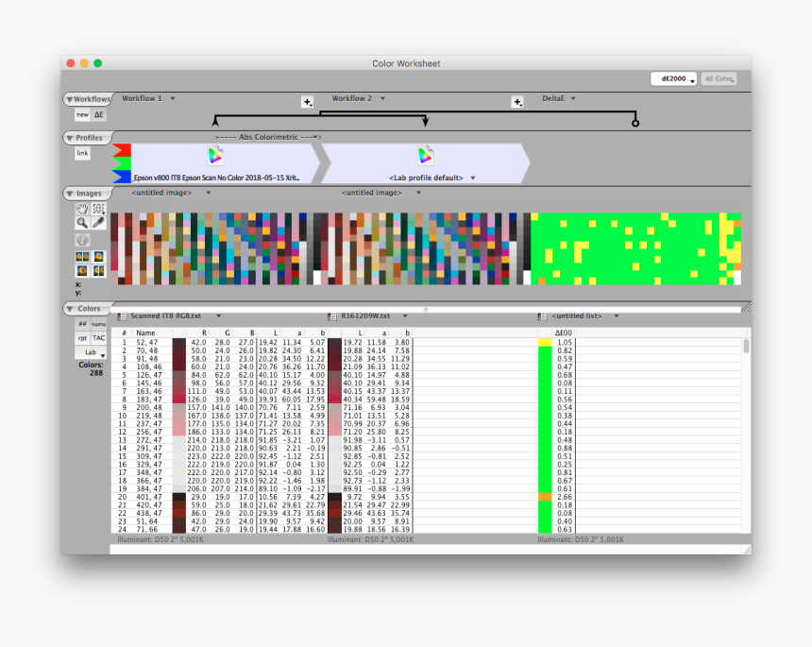Click plus icon after Workflow 2
This screenshot has height=647, width=812.
517,102
